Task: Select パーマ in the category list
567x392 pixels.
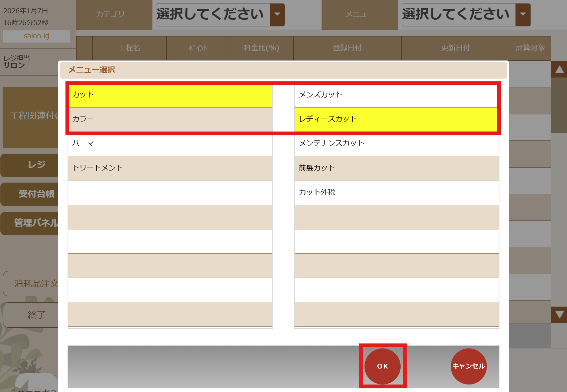Action: coord(170,144)
